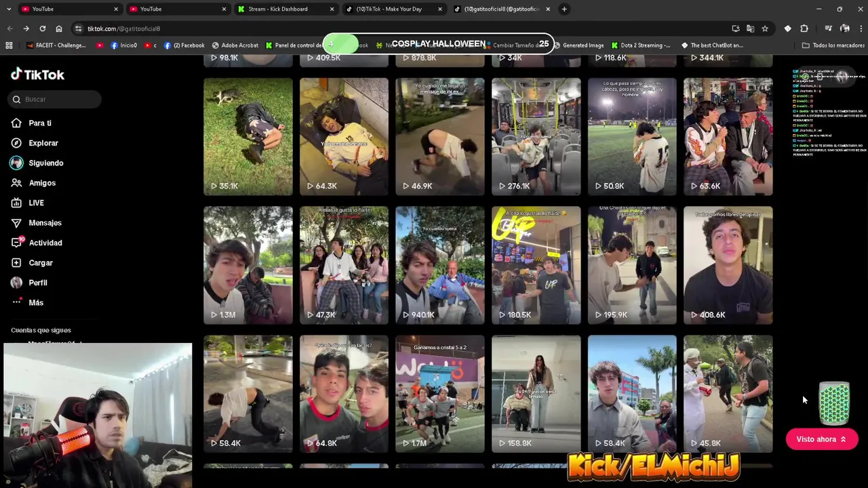Play the video with 408.6K views
Viewport: 868px width, 488px height.
728,266
